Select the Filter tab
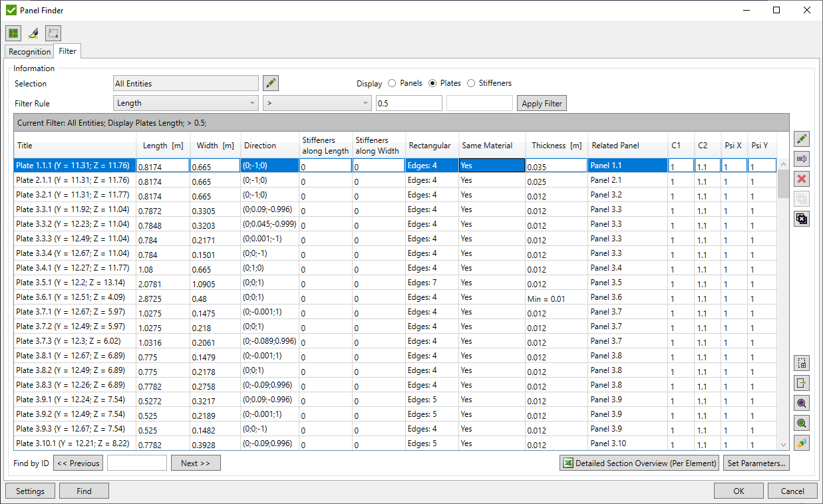 pos(67,51)
